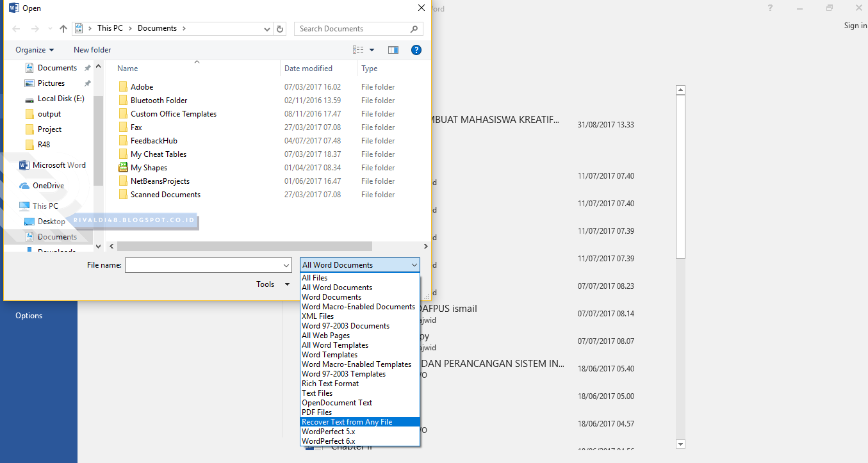The image size is (868, 463).
Task: Click the All Word Documents file type combo box
Action: (x=360, y=265)
